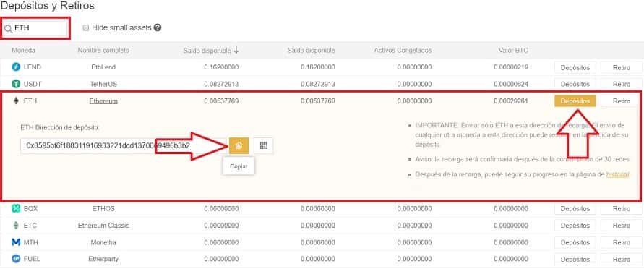Click the BQX coin icon
The image size is (644, 269).
tap(16, 209)
